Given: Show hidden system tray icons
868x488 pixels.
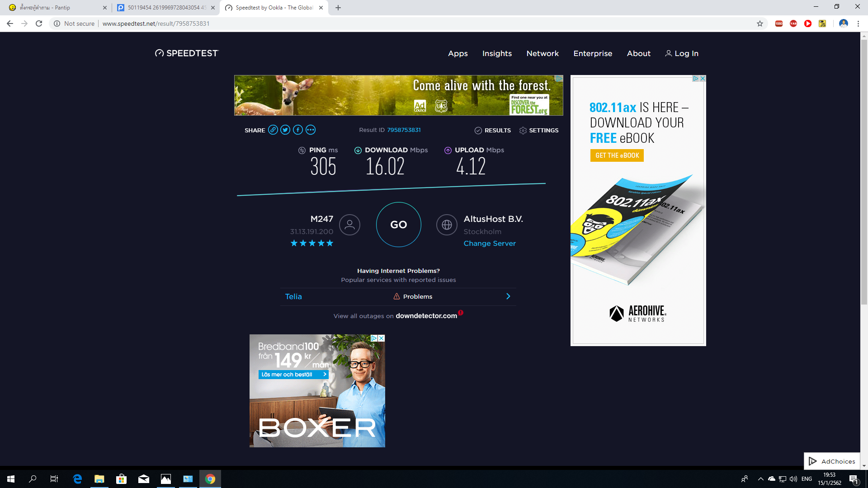Looking at the screenshot, I should tap(761, 479).
